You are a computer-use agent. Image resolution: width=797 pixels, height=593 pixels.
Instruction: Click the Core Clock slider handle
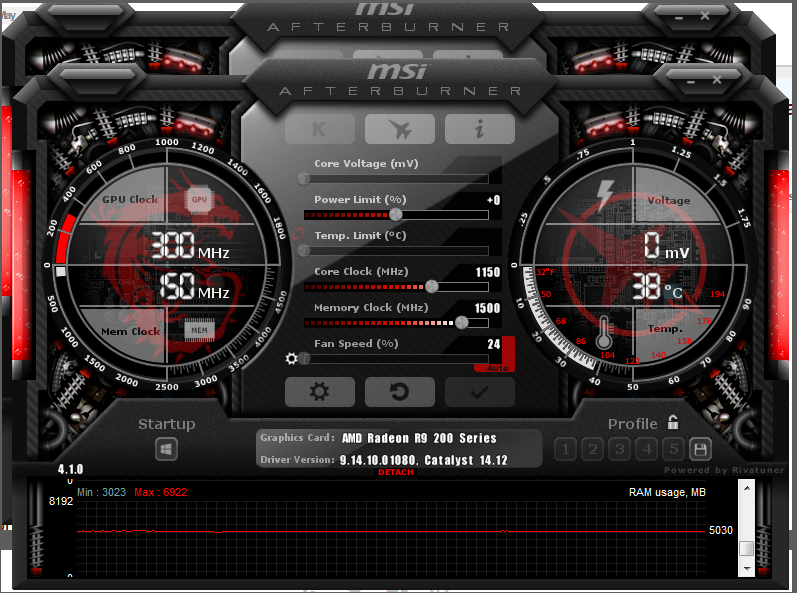432,287
